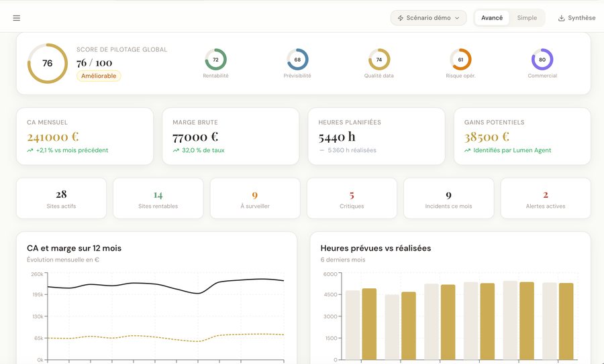Click the global score 76 gauge
Image resolution: width=604 pixels, height=364 pixels.
pos(48,63)
